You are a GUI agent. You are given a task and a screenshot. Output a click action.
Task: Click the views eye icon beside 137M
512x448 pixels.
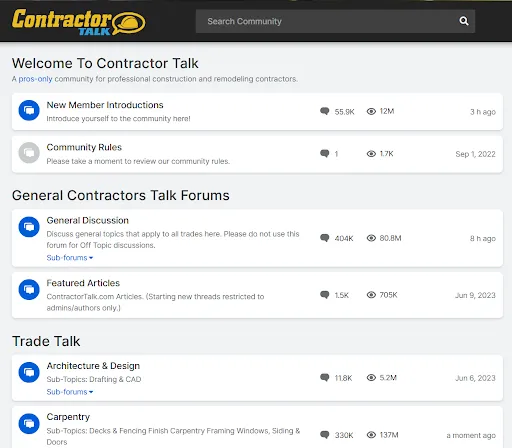371,435
